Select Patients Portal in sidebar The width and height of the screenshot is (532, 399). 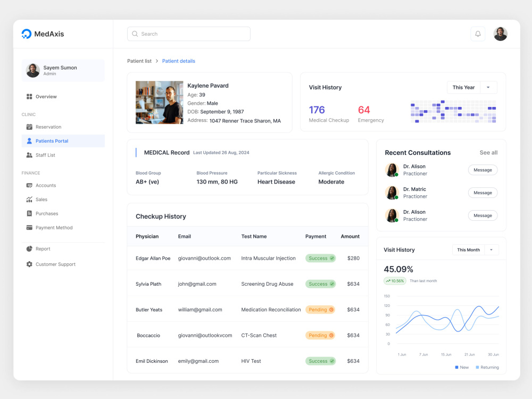pyautogui.click(x=63, y=141)
